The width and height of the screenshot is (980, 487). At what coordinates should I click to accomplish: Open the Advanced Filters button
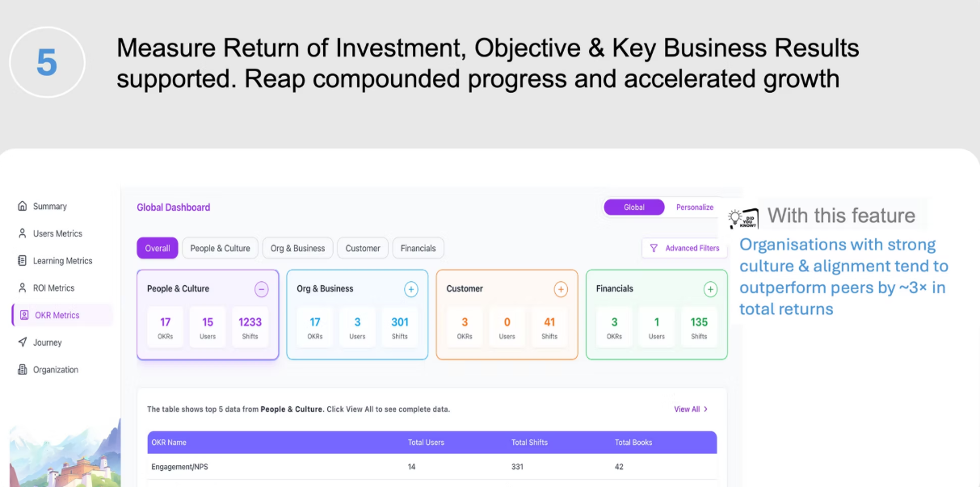[684, 248]
